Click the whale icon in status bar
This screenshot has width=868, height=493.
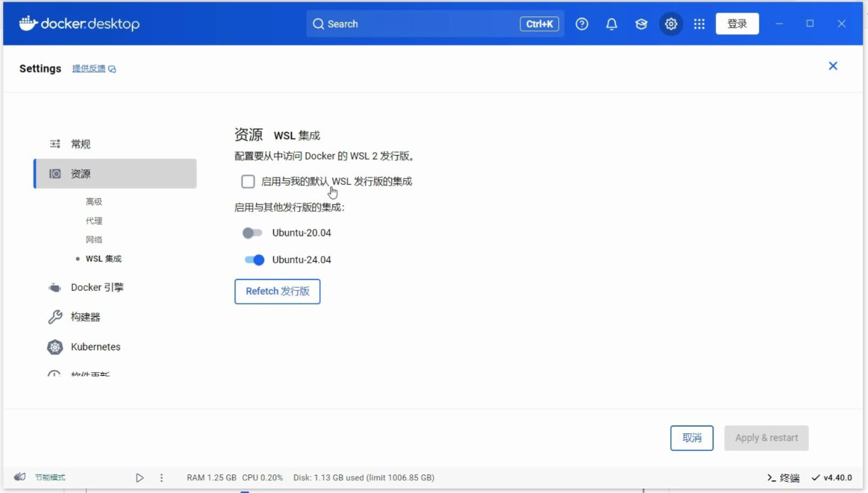pyautogui.click(x=20, y=477)
